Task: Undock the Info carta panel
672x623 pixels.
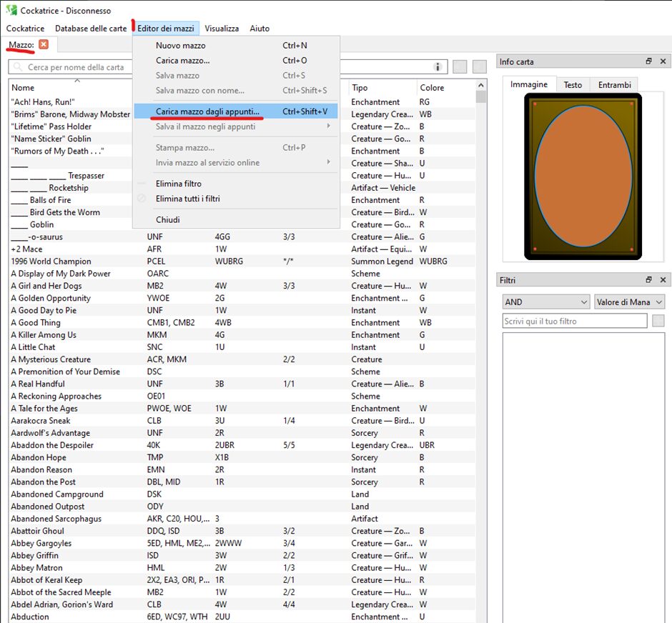Action: (648, 61)
